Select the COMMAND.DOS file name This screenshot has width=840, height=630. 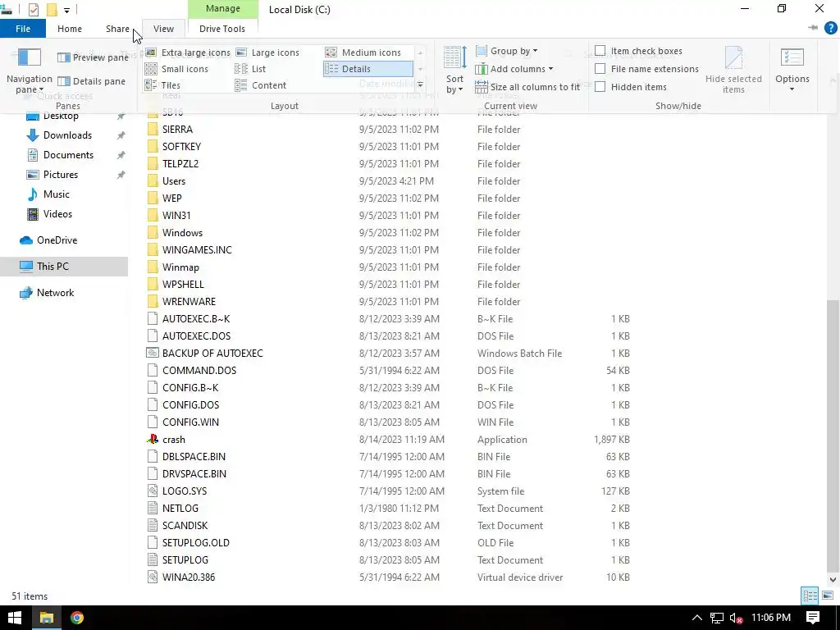tap(199, 370)
